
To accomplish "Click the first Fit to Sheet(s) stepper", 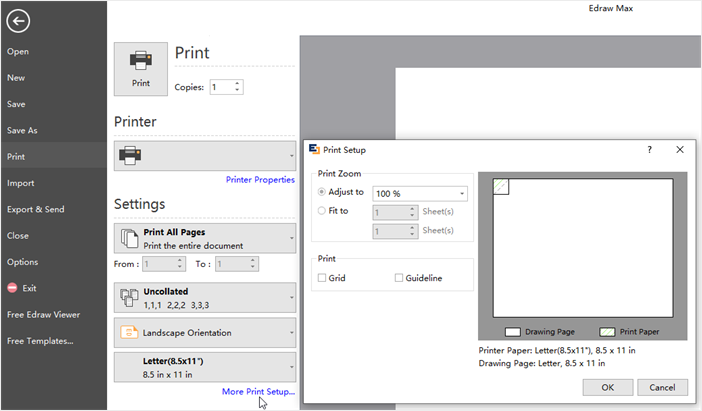I will (x=412, y=212).
